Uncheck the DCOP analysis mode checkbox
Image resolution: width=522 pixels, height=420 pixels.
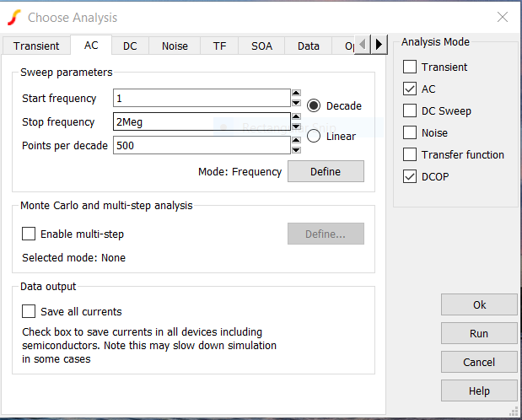point(410,177)
